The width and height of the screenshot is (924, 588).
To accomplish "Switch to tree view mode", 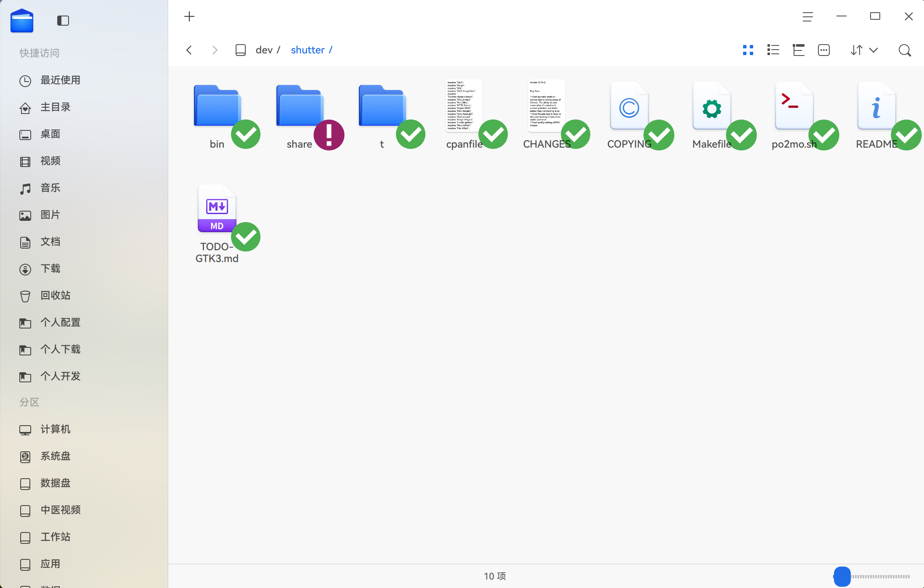I will (799, 50).
